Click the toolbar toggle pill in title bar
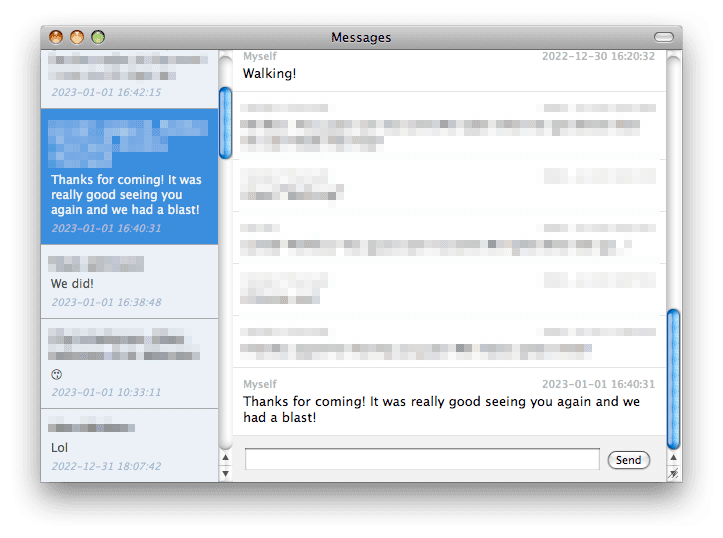The width and height of the screenshot is (723, 538). click(x=664, y=37)
